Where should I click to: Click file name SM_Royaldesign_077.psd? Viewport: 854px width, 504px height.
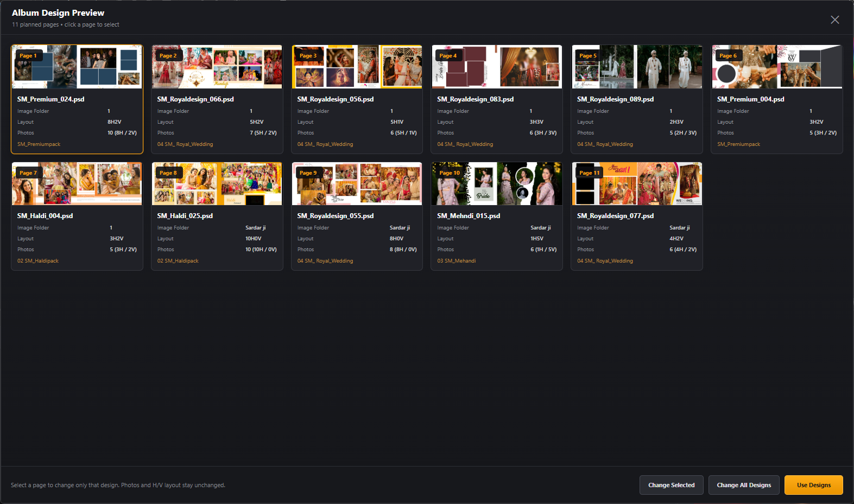pyautogui.click(x=616, y=216)
